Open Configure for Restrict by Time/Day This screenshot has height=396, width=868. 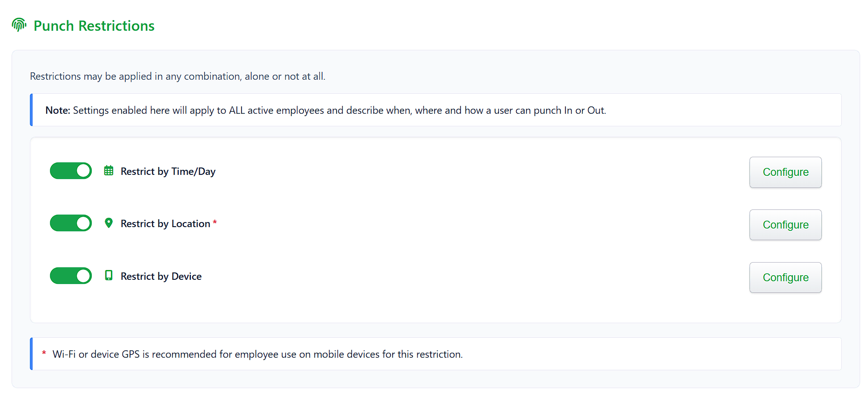click(785, 172)
